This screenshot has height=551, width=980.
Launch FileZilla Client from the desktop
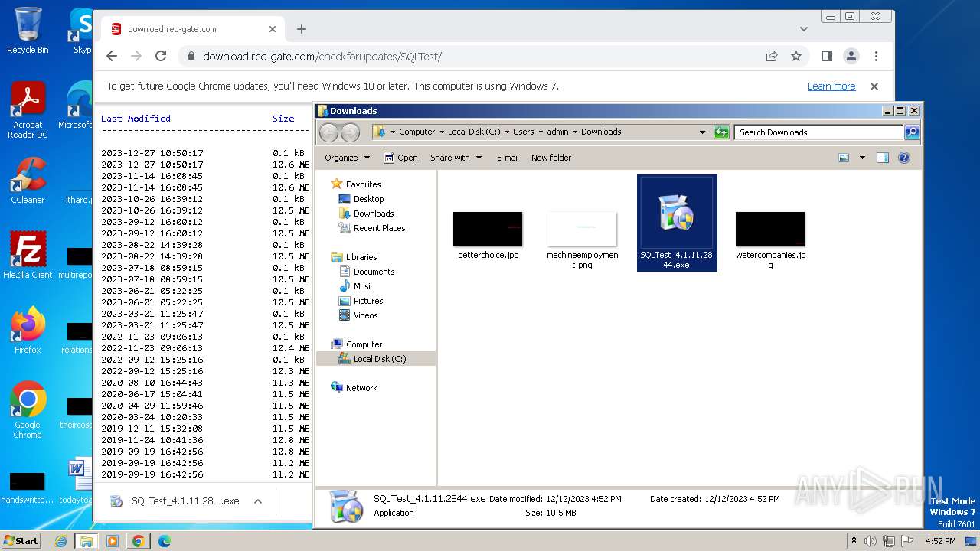coord(28,256)
